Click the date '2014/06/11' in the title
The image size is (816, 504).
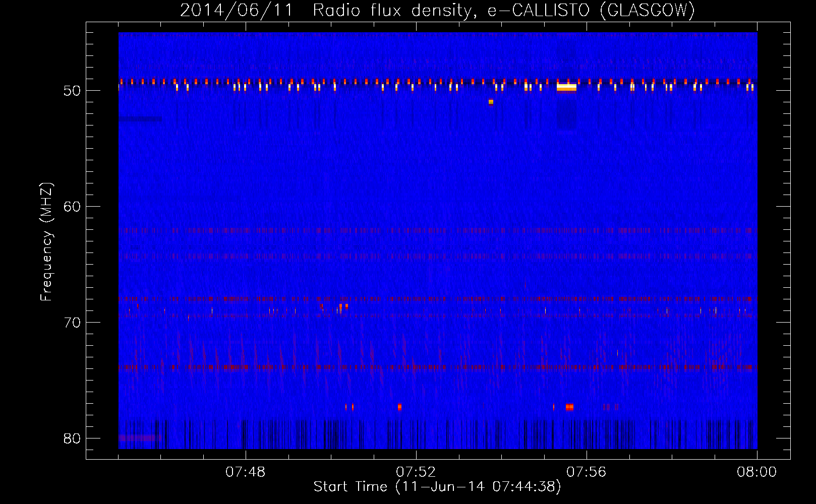tap(237, 10)
